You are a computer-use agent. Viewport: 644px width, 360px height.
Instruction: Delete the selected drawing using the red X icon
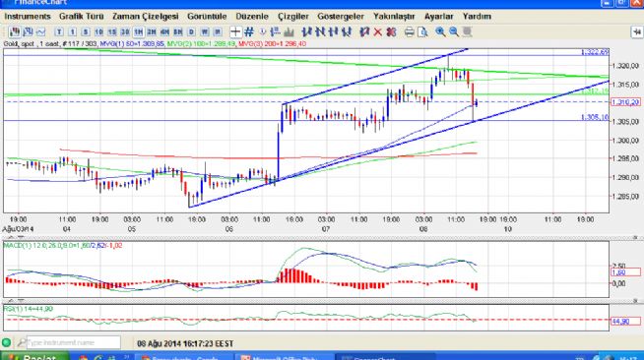(377, 31)
